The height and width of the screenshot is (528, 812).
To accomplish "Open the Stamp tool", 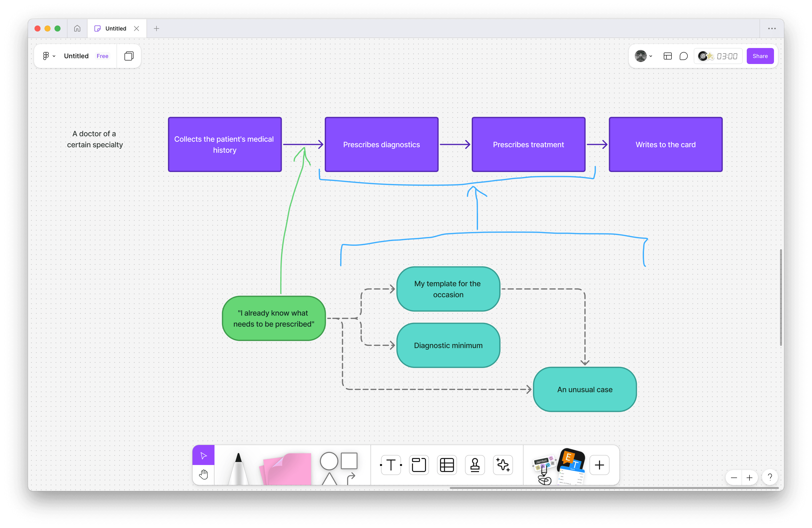I will tap(474, 465).
